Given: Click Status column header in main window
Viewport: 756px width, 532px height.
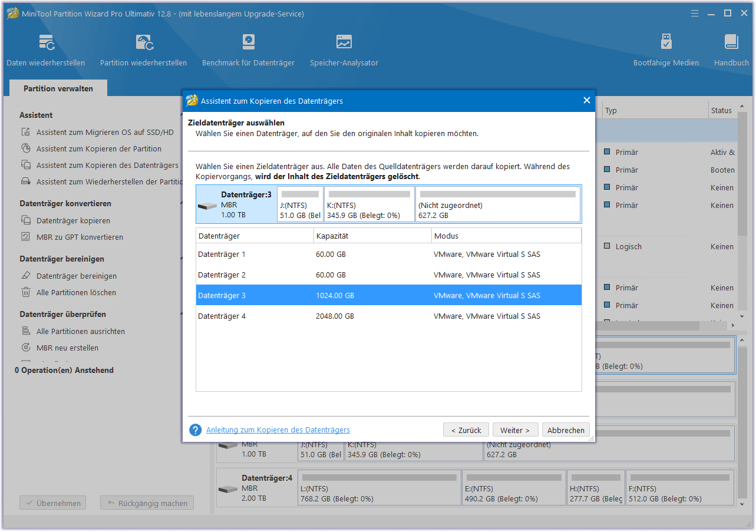Looking at the screenshot, I should pos(722,110).
